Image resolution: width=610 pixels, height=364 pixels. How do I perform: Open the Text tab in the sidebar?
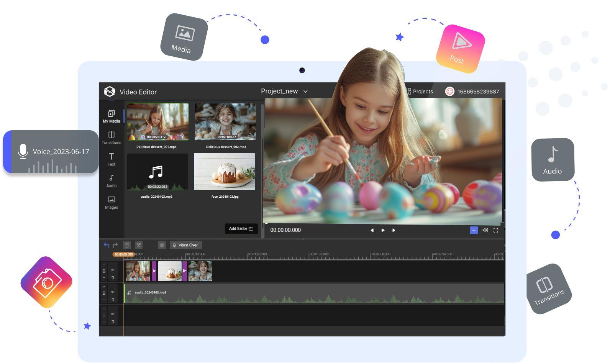(112, 159)
